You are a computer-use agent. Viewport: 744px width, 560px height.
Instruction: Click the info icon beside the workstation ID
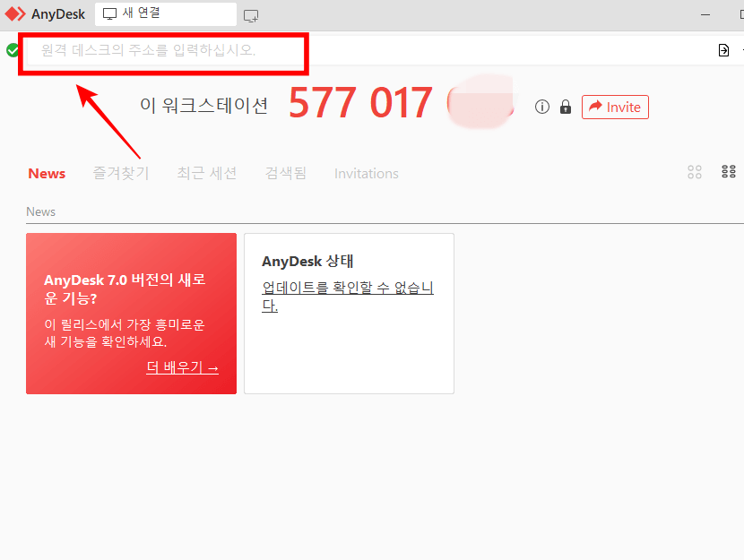[x=541, y=107]
